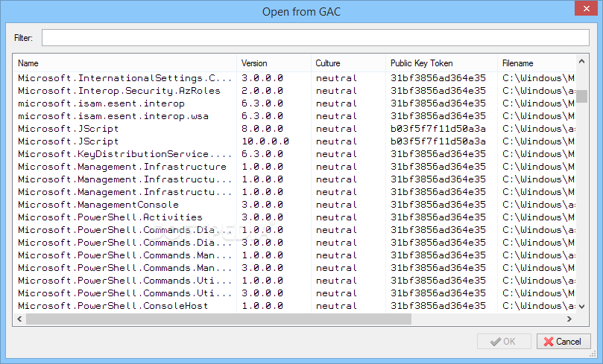Sort list by Filename column header

[537, 63]
